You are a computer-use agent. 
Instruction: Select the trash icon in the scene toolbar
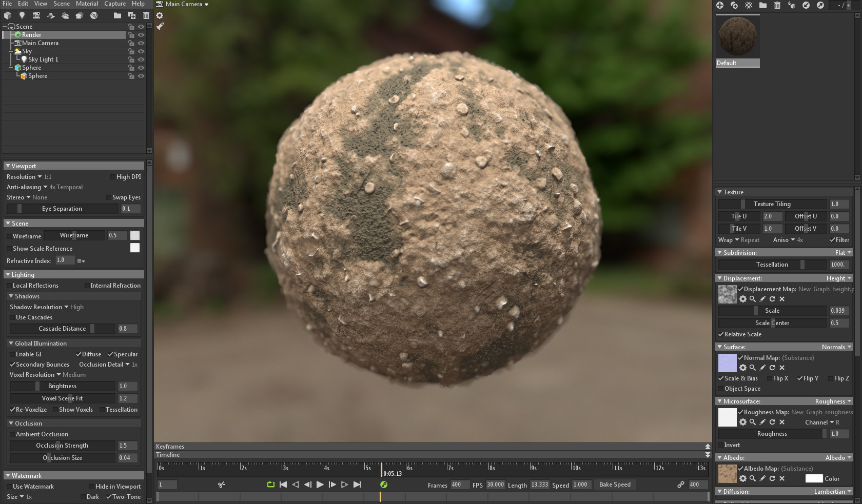tap(146, 15)
